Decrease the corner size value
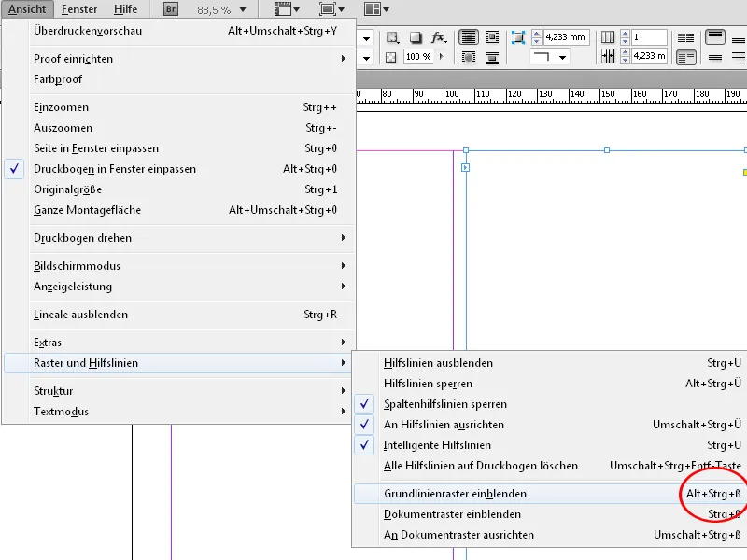747x560 pixels. 537,41
